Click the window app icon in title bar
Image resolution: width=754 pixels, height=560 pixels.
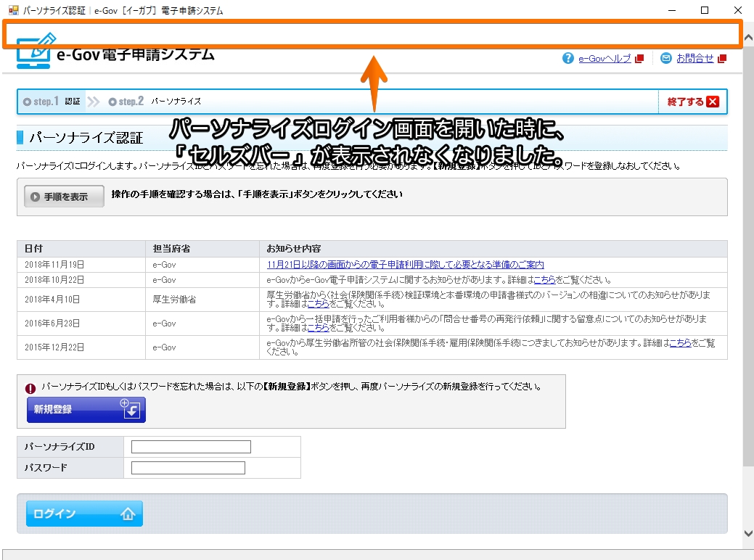point(14,10)
